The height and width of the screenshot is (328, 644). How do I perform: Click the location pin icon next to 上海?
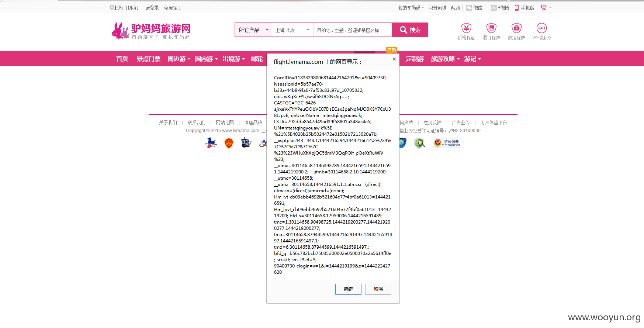pos(111,8)
